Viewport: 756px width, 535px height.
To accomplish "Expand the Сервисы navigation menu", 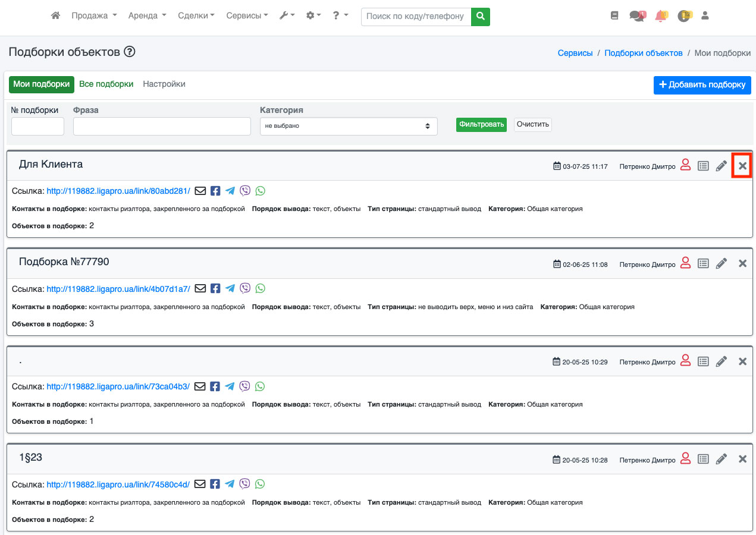I will pos(247,16).
